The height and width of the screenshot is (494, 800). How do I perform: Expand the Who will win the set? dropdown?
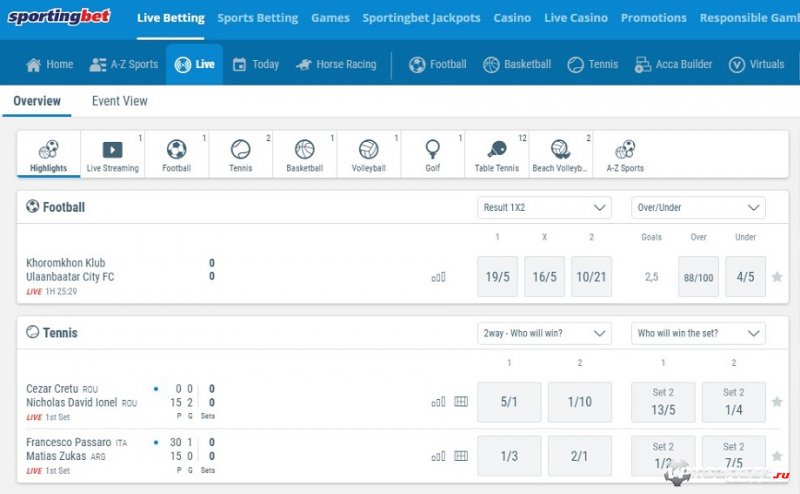pyautogui.click(x=698, y=333)
